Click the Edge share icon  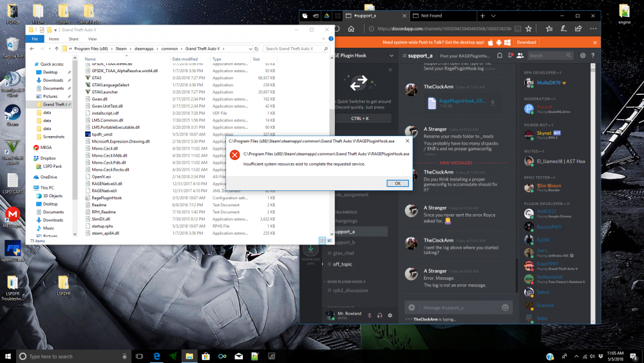point(578,29)
